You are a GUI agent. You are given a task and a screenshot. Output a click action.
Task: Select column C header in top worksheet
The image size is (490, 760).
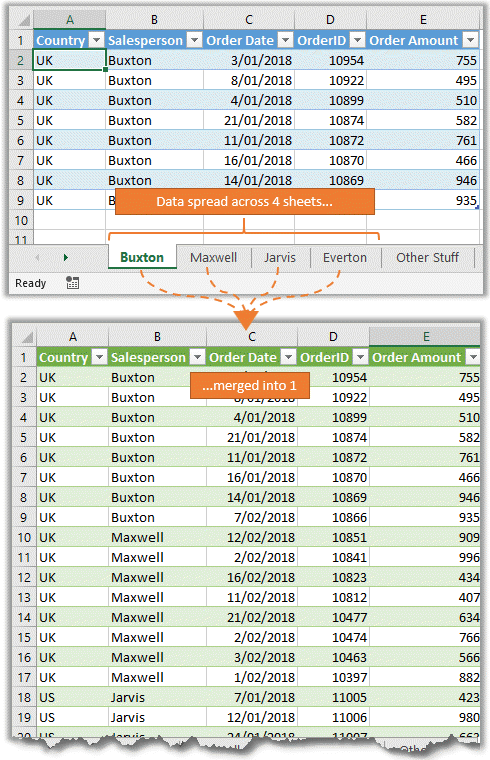pos(249,20)
